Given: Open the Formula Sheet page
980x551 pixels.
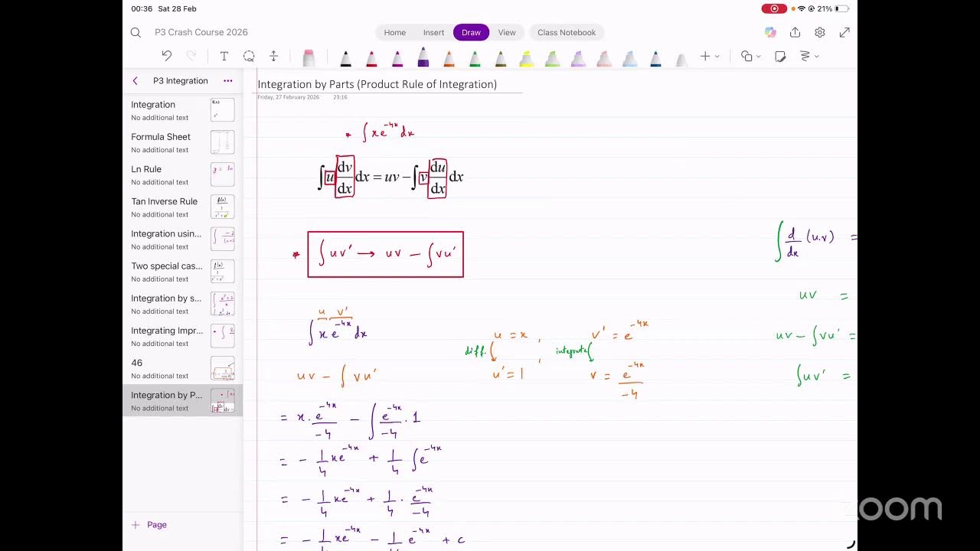Looking at the screenshot, I should click(183, 142).
